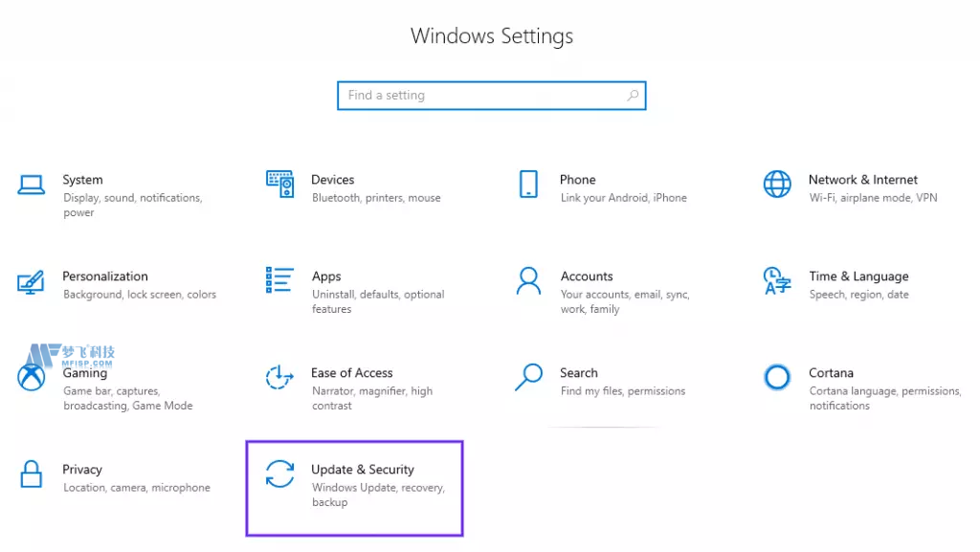Select the Time & Language title
Image resolution: width=980 pixels, height=552 pixels.
[x=858, y=276]
